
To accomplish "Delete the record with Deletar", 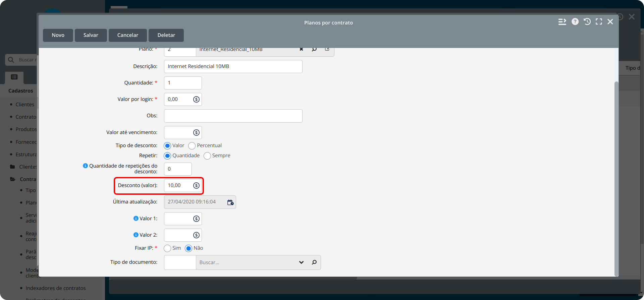I will coord(166,35).
